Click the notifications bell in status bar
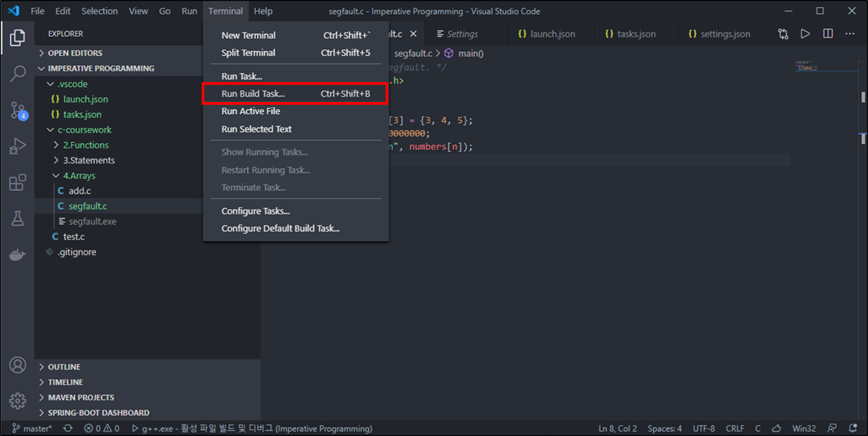The image size is (868, 436). [x=853, y=428]
